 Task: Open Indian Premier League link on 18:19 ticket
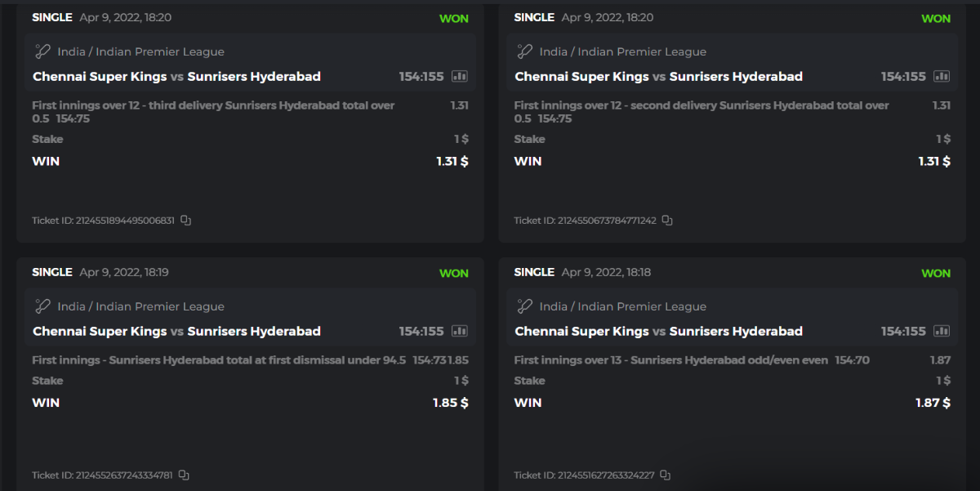point(140,306)
